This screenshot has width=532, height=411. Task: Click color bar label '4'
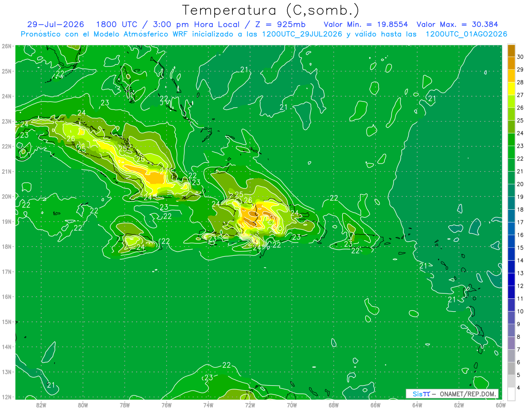point(519,388)
